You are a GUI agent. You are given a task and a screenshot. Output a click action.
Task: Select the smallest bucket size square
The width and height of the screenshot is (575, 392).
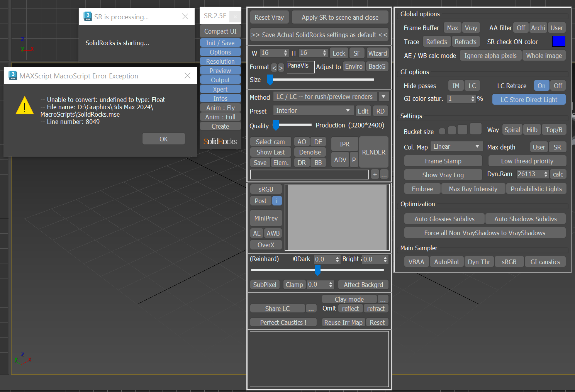(442, 131)
